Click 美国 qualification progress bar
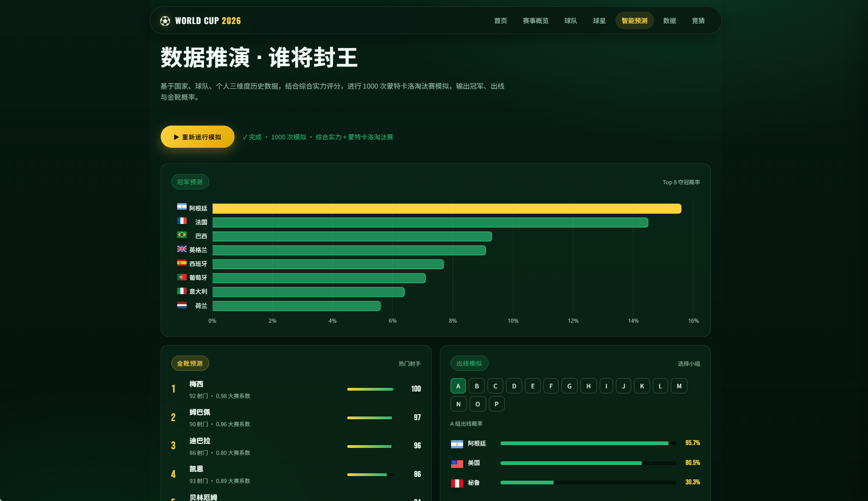The height and width of the screenshot is (501, 868). point(588,463)
